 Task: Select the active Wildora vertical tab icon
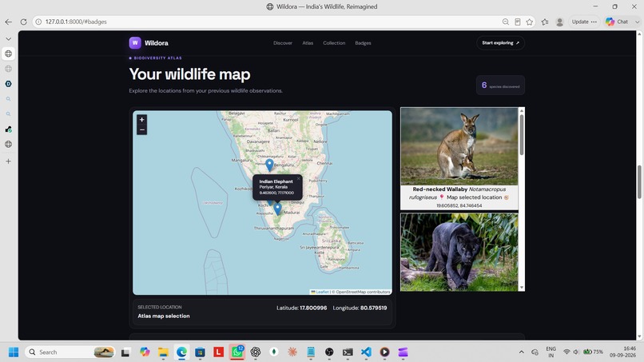click(x=8, y=54)
